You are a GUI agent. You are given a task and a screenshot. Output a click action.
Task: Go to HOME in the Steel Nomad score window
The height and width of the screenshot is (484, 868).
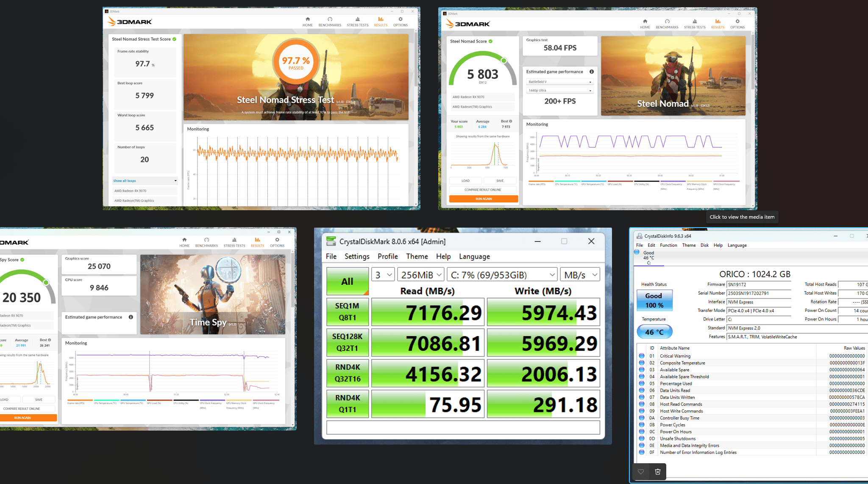[x=645, y=24]
